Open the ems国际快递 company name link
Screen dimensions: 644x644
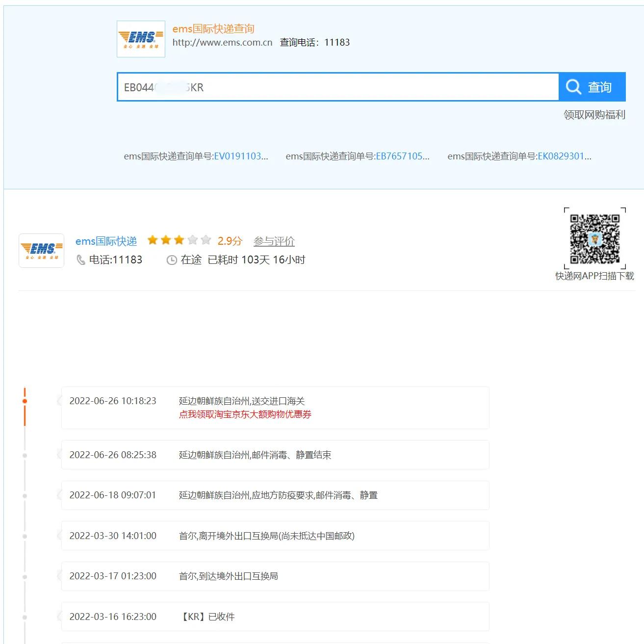[x=106, y=241]
